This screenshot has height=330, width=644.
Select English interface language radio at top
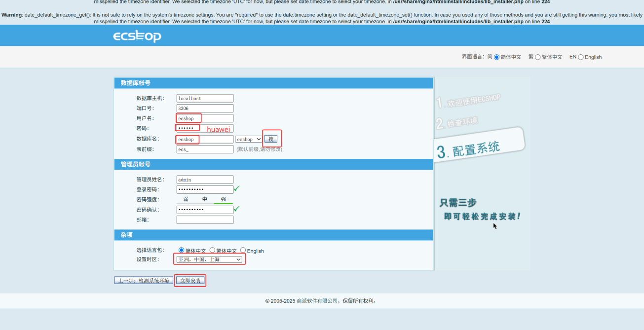point(581,57)
